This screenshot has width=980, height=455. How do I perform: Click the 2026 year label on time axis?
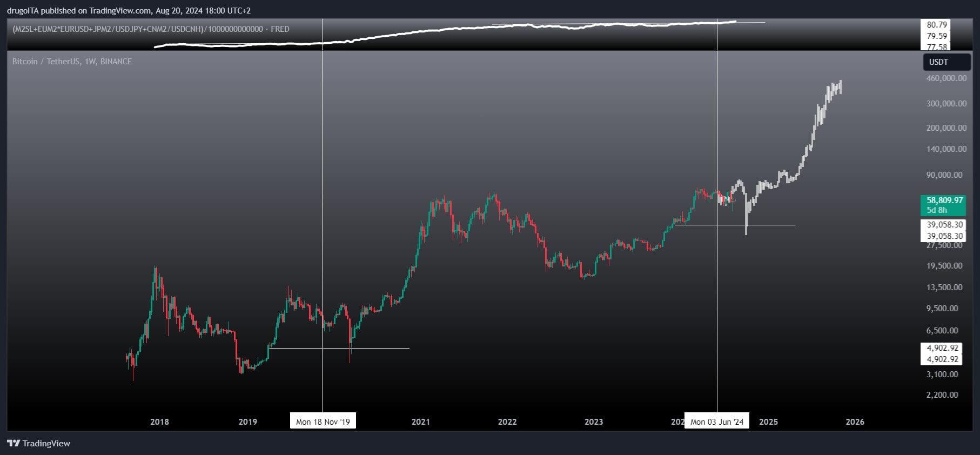click(x=855, y=422)
